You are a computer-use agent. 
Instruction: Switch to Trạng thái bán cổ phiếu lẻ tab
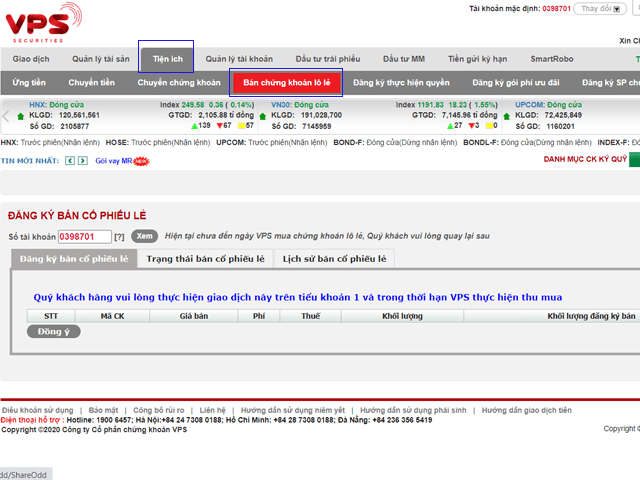(x=205, y=259)
